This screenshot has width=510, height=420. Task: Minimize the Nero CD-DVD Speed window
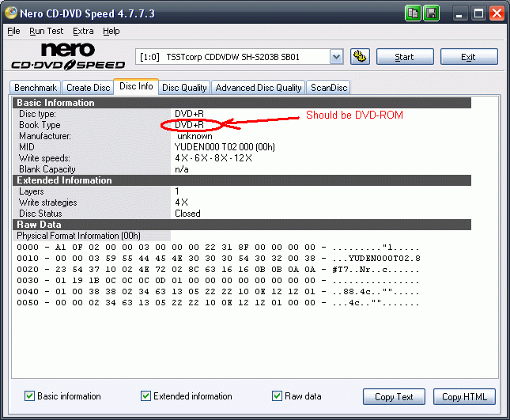[x=459, y=13]
